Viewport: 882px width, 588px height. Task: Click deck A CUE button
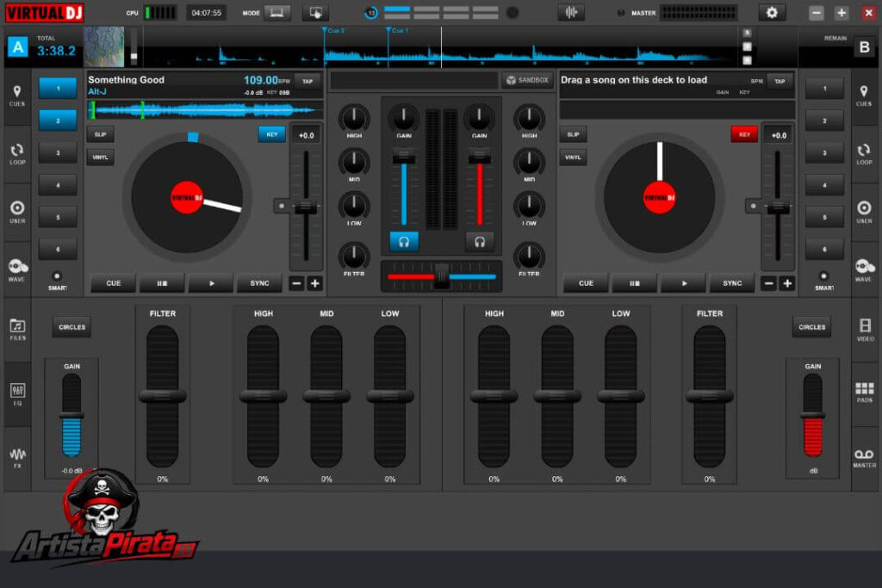113,283
